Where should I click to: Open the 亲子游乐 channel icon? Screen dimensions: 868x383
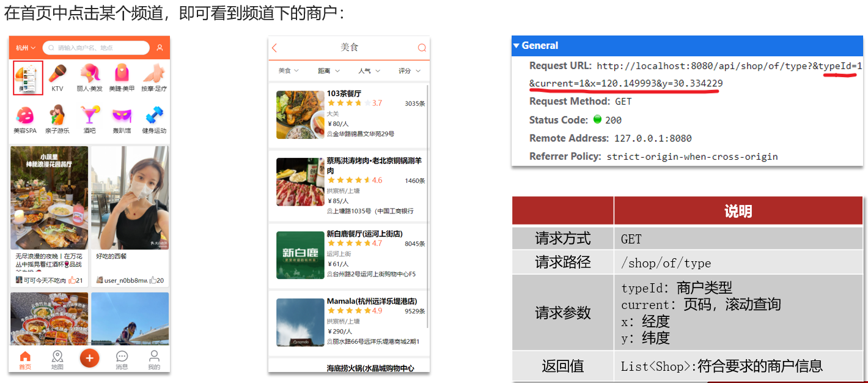[x=57, y=116]
